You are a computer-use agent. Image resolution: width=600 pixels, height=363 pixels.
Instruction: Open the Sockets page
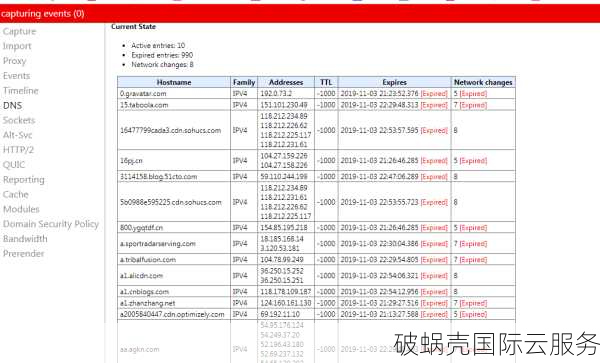pos(19,120)
